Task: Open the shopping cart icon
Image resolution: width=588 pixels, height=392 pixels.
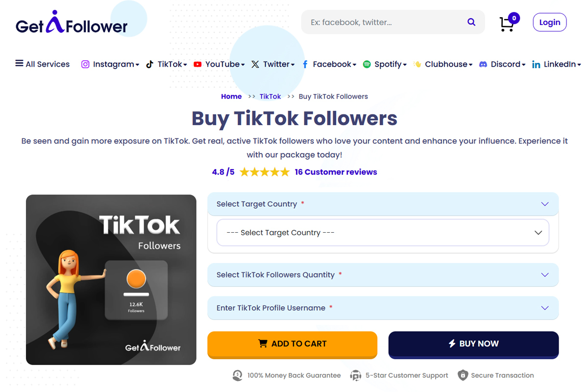Action: (x=507, y=24)
